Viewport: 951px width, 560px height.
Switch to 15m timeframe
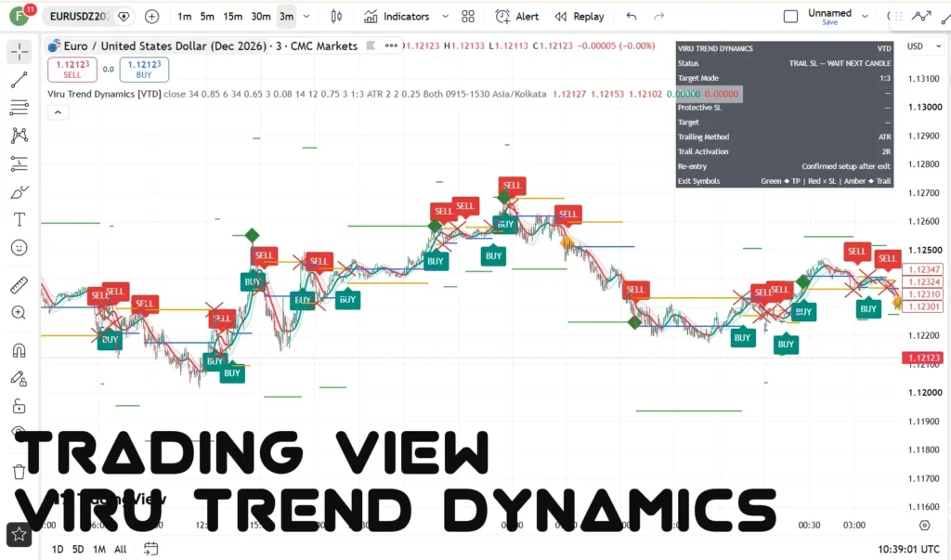[233, 17]
